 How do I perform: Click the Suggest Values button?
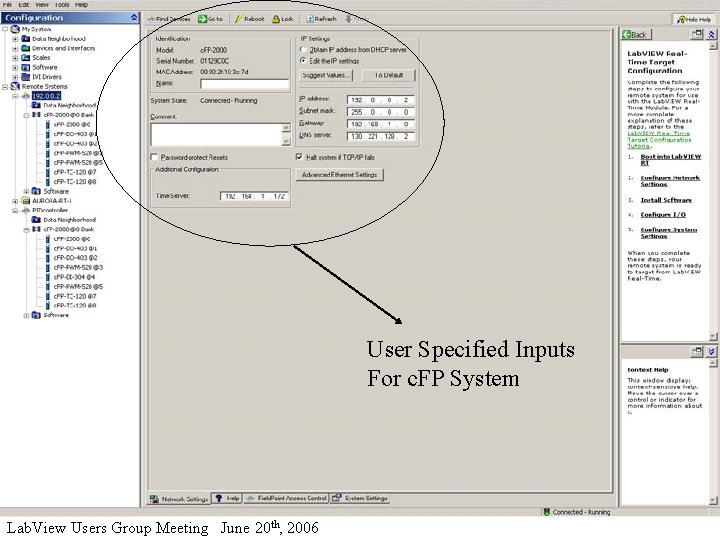coord(326,75)
